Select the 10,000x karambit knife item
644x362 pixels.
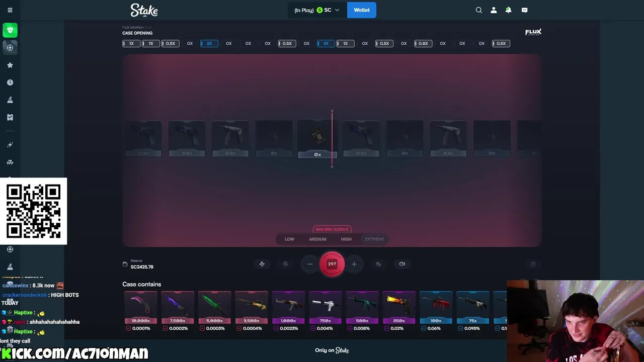tap(141, 308)
